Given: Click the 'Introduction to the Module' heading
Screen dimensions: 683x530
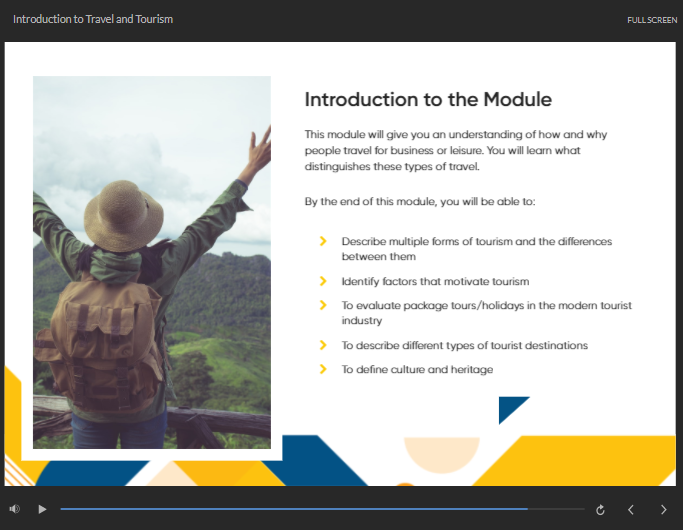Looking at the screenshot, I should click(x=428, y=99).
